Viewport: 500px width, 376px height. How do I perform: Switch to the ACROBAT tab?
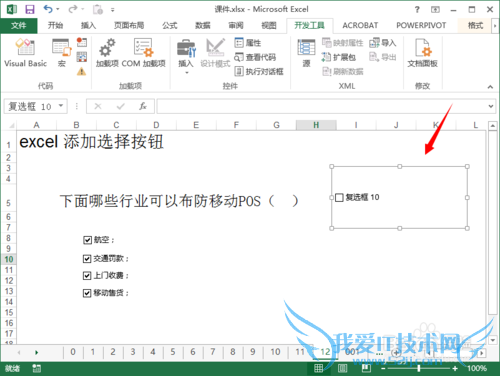point(360,25)
